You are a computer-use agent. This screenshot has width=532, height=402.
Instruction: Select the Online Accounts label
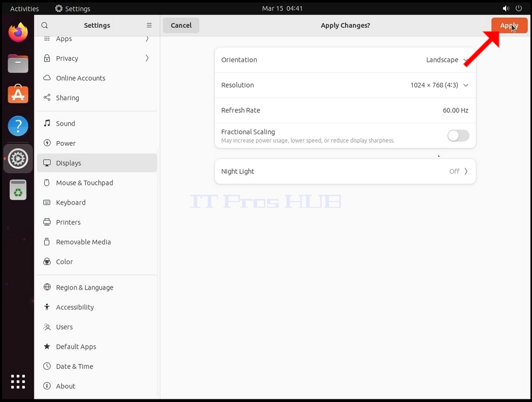coord(81,78)
